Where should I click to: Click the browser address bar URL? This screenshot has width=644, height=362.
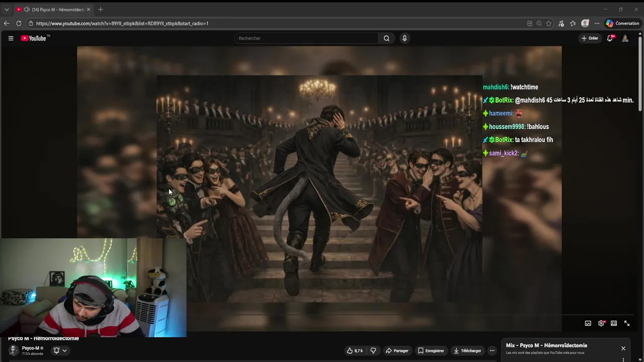pos(122,23)
